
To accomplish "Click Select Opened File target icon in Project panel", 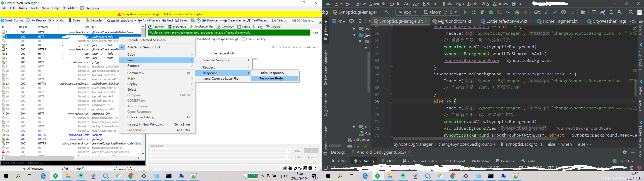I will click(x=352, y=21).
